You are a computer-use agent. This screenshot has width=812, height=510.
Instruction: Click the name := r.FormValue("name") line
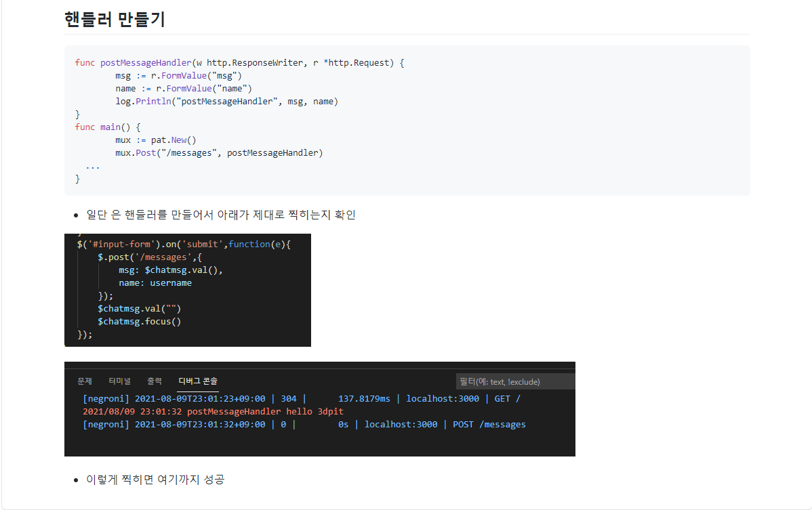(184, 89)
